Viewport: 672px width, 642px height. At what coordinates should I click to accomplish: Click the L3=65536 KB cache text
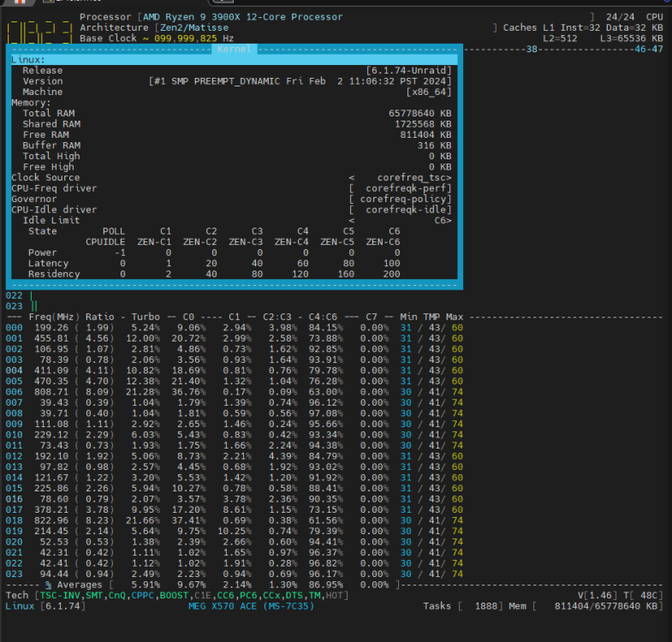(631, 39)
